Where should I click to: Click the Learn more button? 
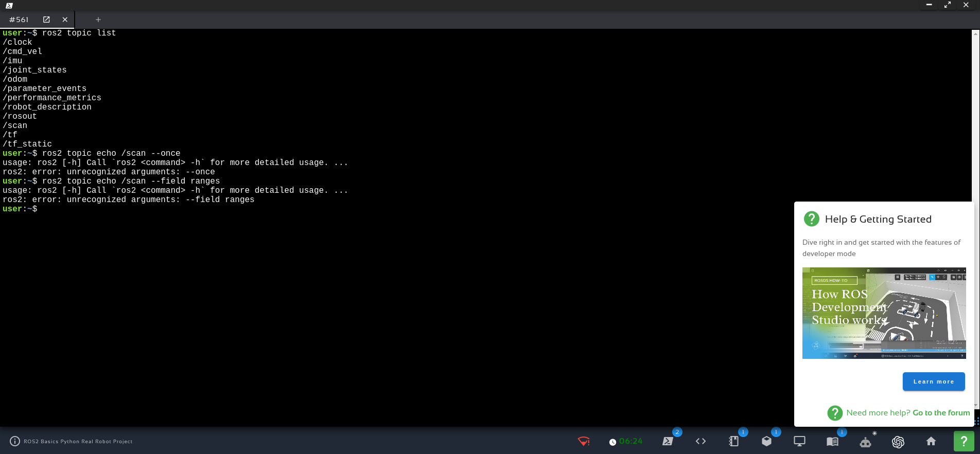[933, 382]
